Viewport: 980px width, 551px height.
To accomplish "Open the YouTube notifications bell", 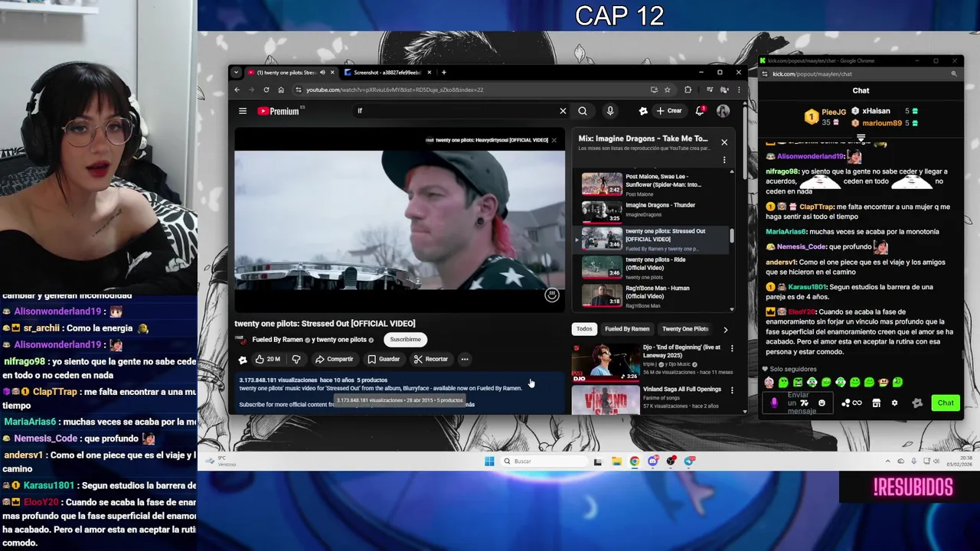I will tap(700, 111).
